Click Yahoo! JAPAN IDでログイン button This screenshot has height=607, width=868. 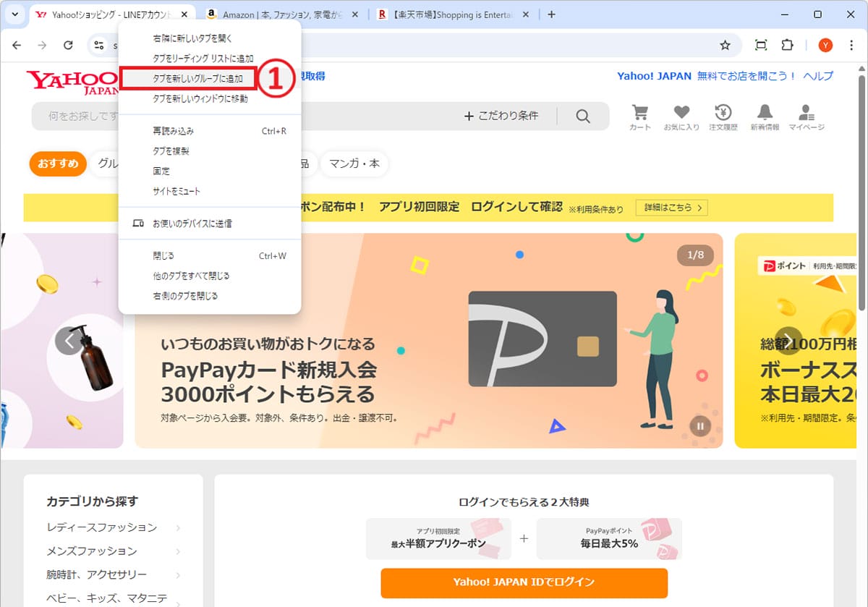coord(524,582)
